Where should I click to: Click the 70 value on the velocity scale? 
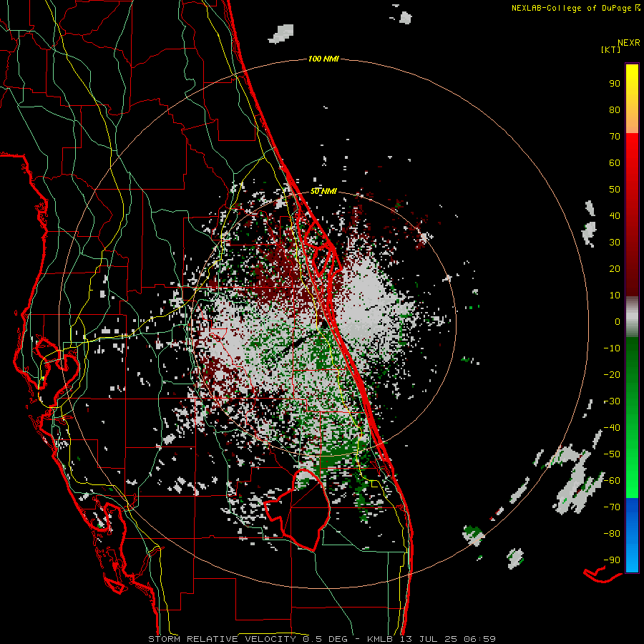(x=615, y=137)
